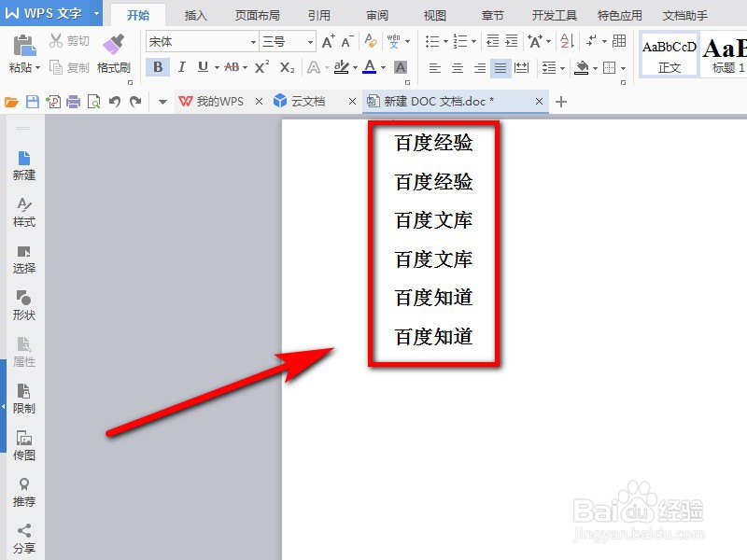Viewport: 747px width, 560px height.
Task: Expand the bullet list dropdown arrow
Action: 446,41
